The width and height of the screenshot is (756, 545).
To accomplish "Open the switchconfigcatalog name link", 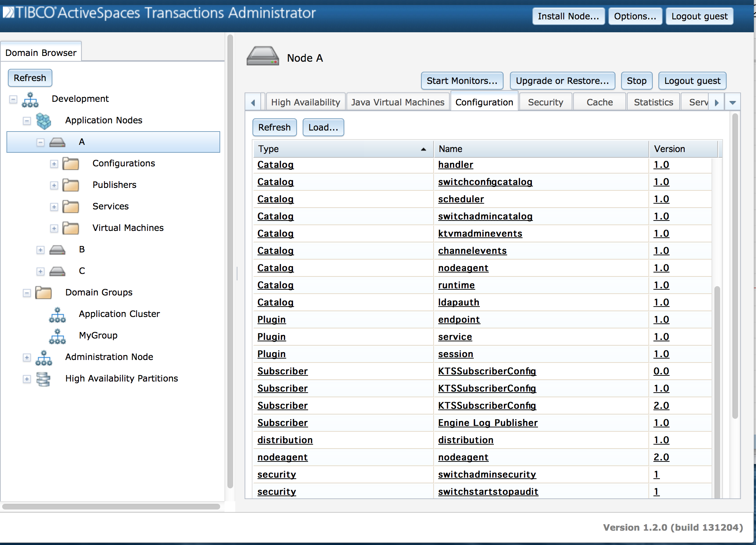I will (485, 182).
